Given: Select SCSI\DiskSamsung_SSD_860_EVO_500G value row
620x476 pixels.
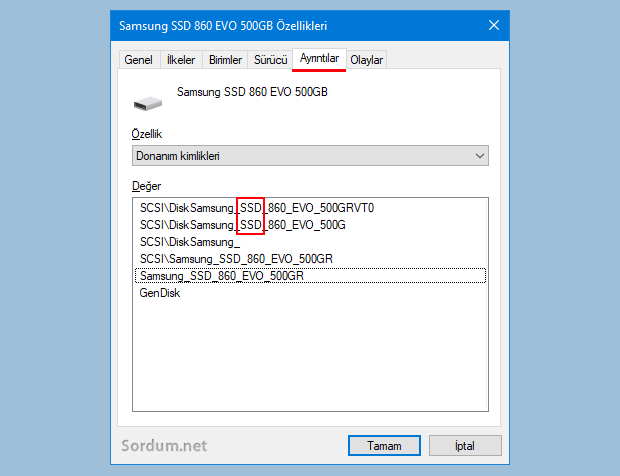Looking at the screenshot, I should (310, 225).
